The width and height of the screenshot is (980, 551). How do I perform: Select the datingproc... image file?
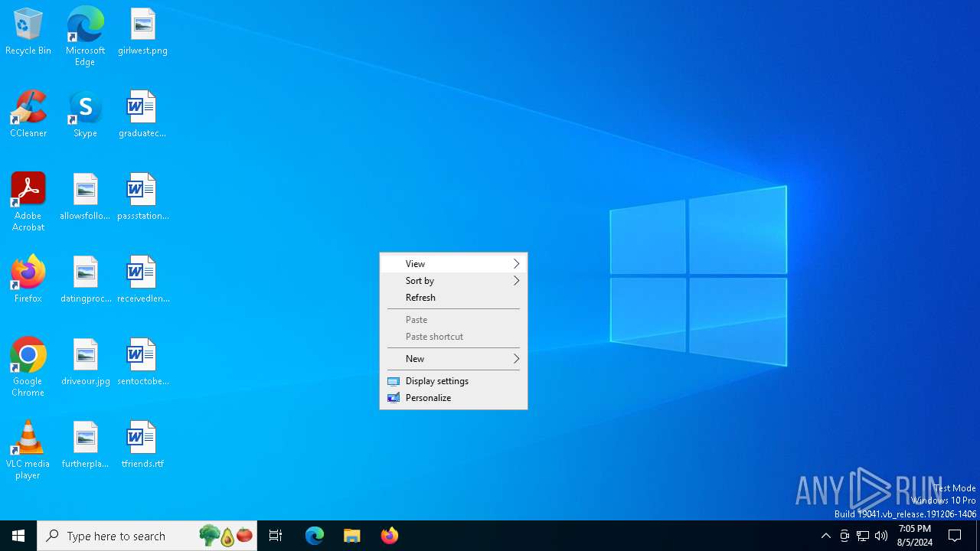[x=85, y=280]
